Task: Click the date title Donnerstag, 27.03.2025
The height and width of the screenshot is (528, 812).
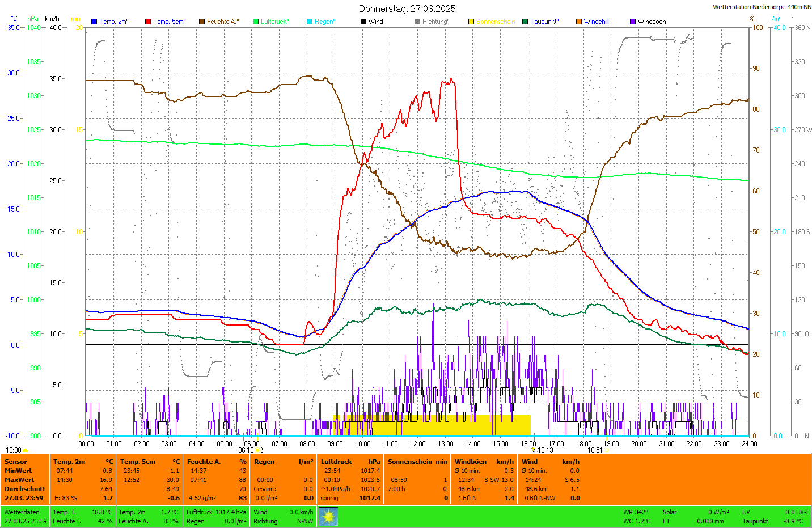Action: tap(407, 9)
